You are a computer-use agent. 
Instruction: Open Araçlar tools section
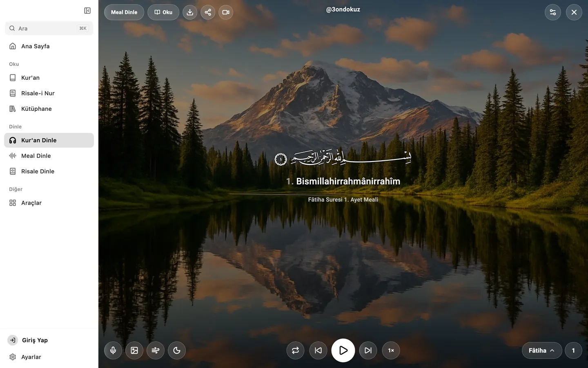pos(49,203)
